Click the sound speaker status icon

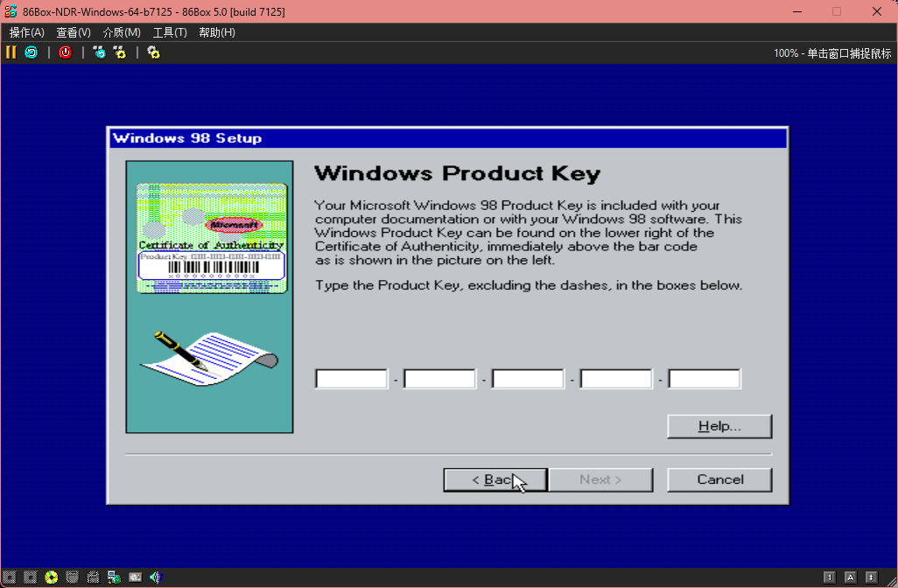coord(156,577)
